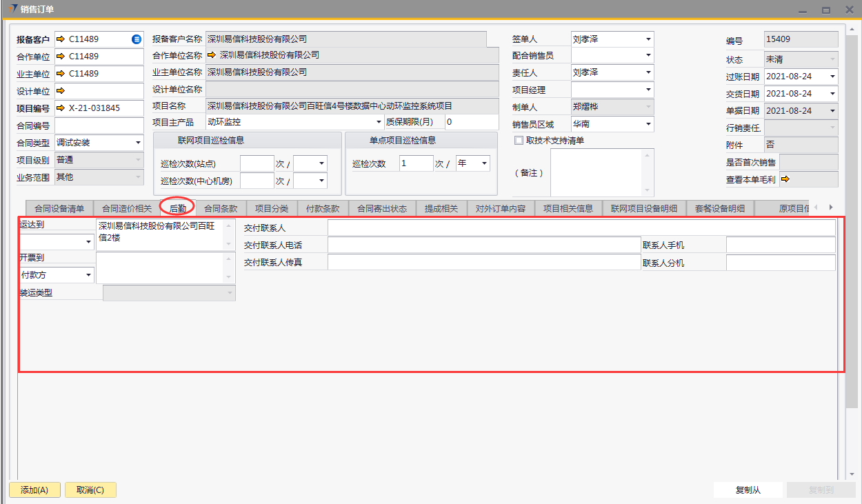This screenshot has height=504, width=862.
Task: Click the link arrow next to 报备客户
Action: pyautogui.click(x=60, y=39)
